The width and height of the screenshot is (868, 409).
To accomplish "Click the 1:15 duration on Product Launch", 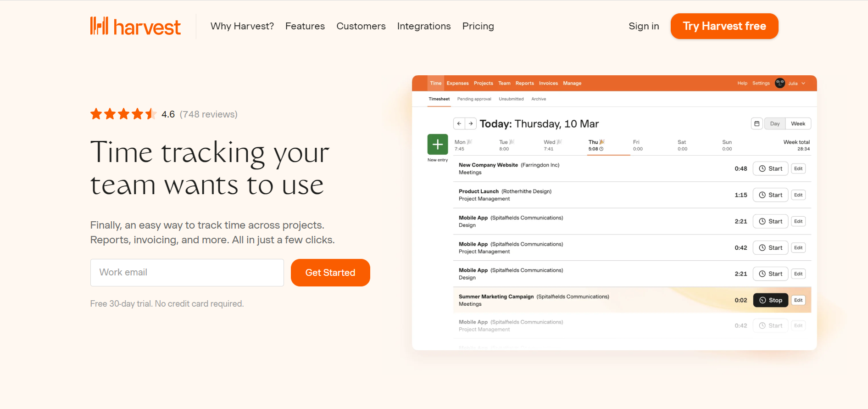I will pyautogui.click(x=740, y=195).
